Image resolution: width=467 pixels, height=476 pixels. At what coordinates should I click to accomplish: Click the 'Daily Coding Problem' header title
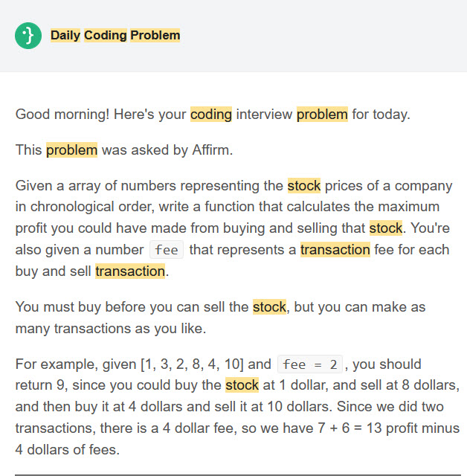(x=115, y=35)
